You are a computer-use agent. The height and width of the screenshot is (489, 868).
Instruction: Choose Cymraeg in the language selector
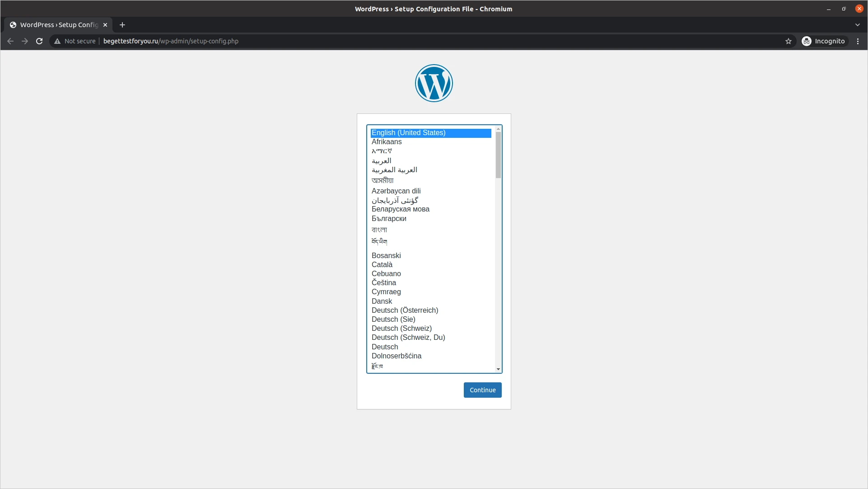[x=386, y=292]
